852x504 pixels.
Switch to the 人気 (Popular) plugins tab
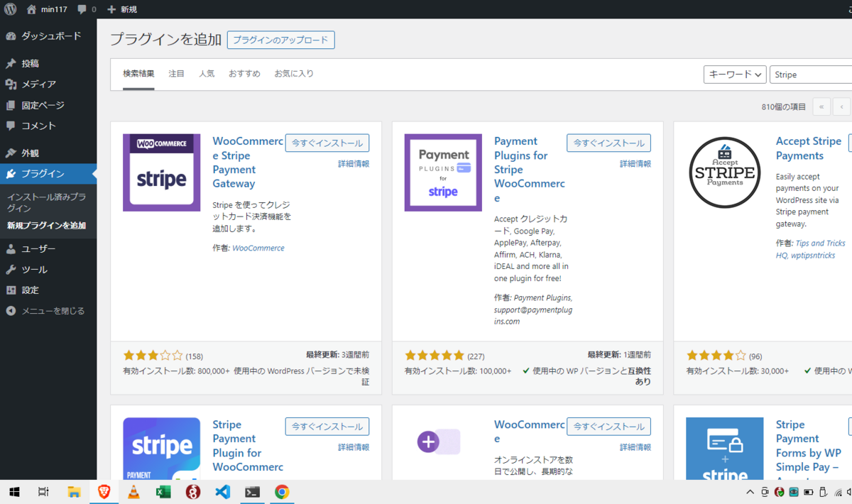207,73
